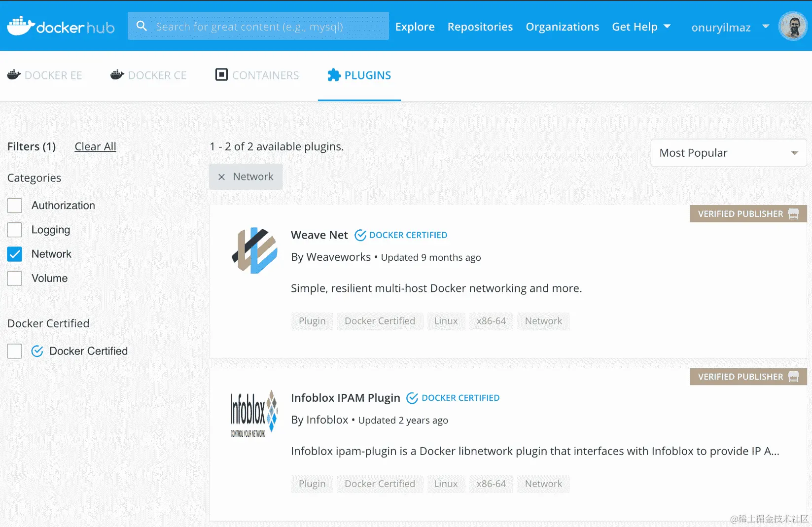812x527 pixels.
Task: Click Weave Net's Linux tag
Action: click(x=446, y=321)
